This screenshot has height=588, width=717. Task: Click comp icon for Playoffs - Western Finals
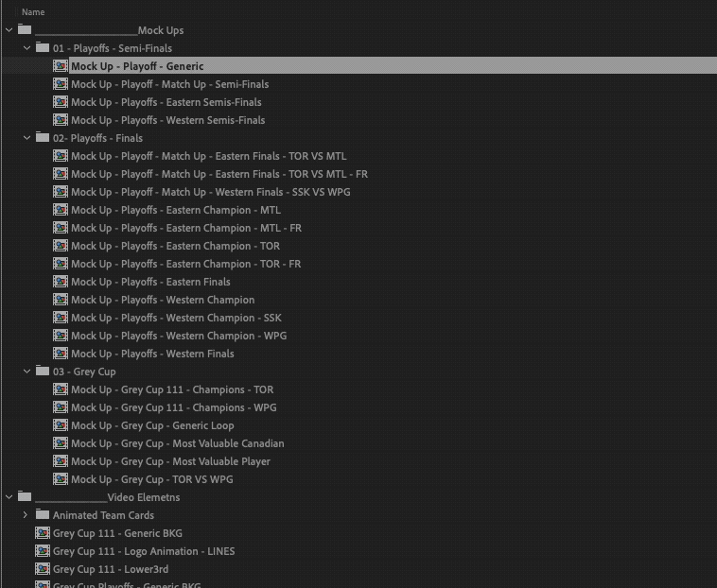61,354
